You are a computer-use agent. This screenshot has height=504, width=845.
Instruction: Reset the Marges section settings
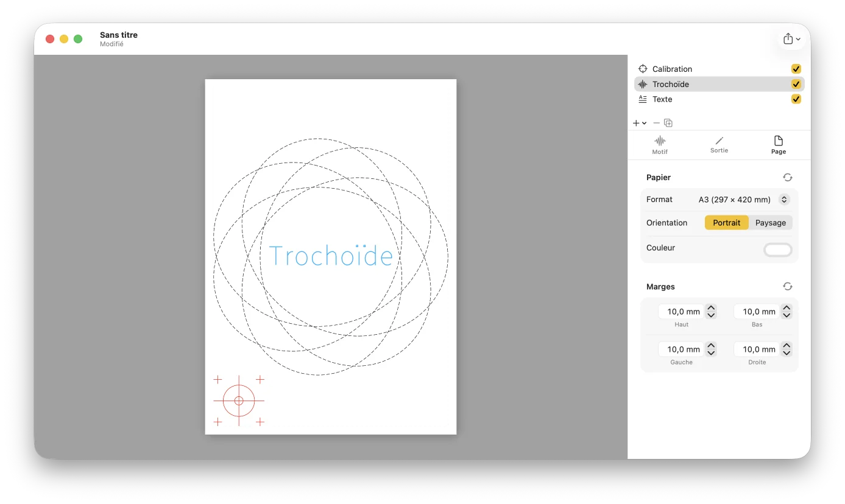click(787, 286)
